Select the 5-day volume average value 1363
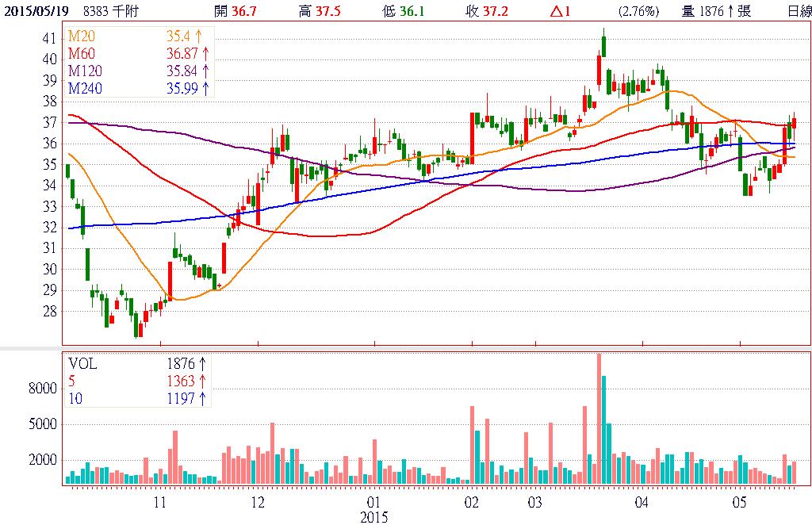Viewport: 812px width, 525px height. (180, 381)
